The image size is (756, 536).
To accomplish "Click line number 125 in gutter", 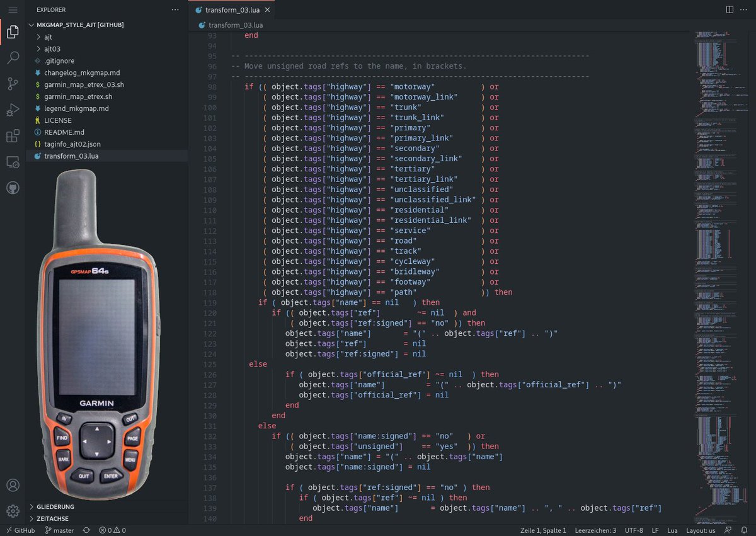I will click(x=210, y=364).
